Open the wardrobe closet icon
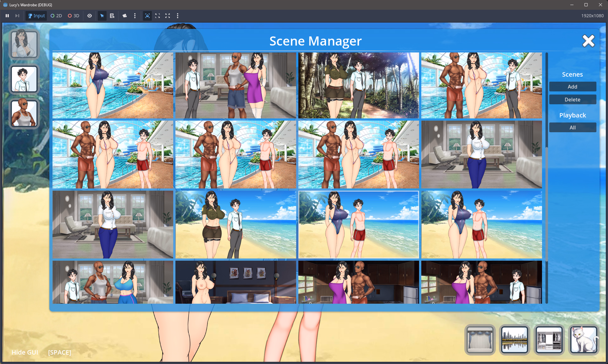This screenshot has width=608, height=364. 549,340
